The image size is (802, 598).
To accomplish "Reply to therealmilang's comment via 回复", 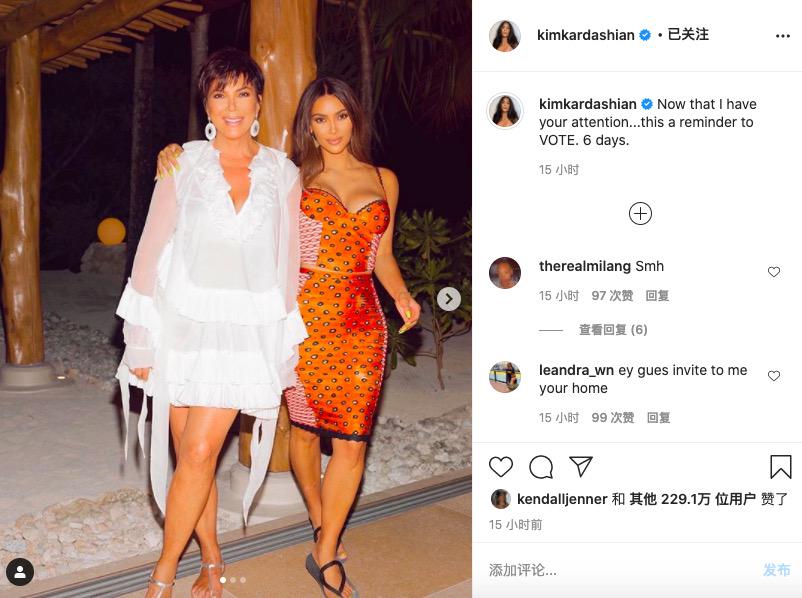I will point(657,296).
